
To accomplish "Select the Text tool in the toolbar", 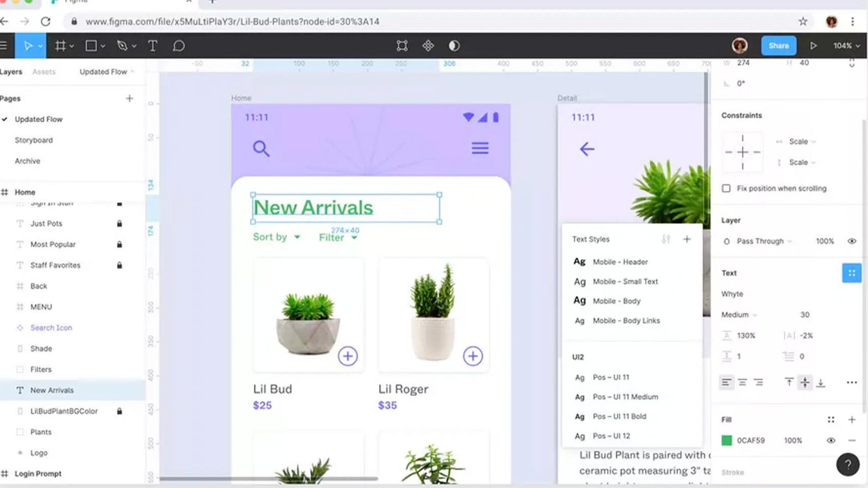I will 153,46.
